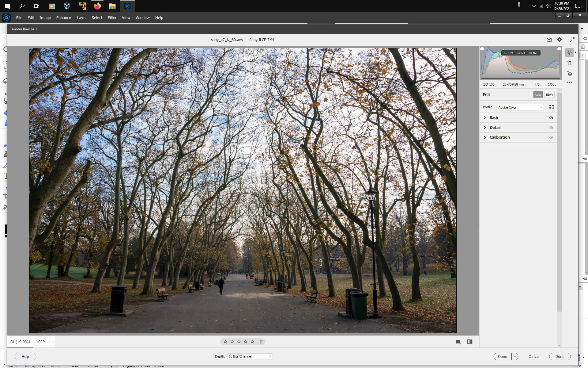Toggle Basic panel visibility eye
The height and width of the screenshot is (368, 588).
pyautogui.click(x=551, y=118)
